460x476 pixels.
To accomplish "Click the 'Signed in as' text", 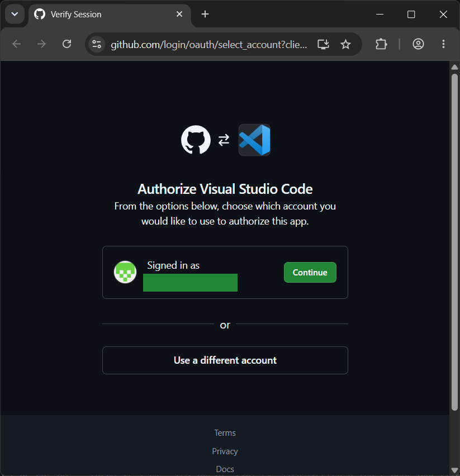I will click(x=173, y=265).
